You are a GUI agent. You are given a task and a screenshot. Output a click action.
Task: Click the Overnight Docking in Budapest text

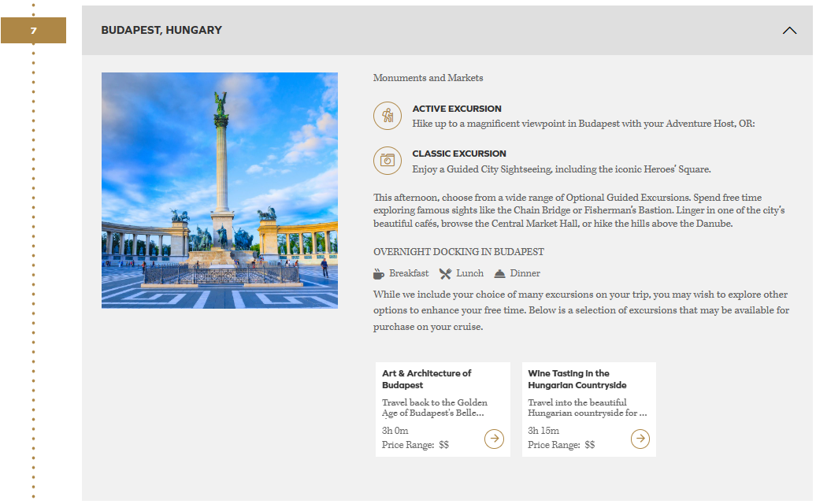(458, 252)
